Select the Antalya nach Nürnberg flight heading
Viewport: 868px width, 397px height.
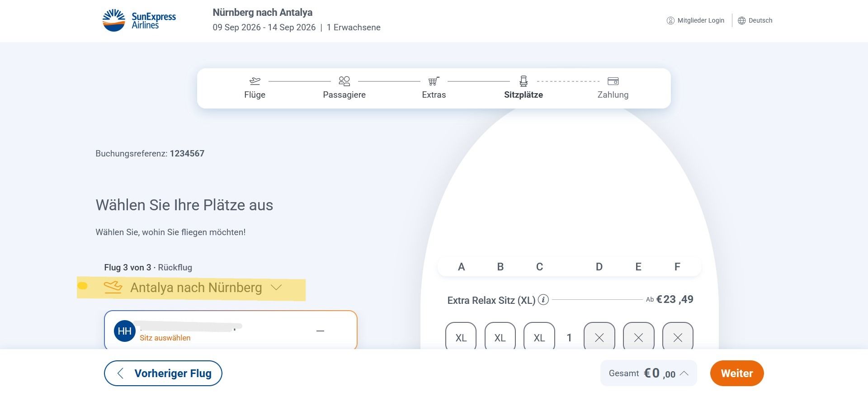click(x=196, y=288)
